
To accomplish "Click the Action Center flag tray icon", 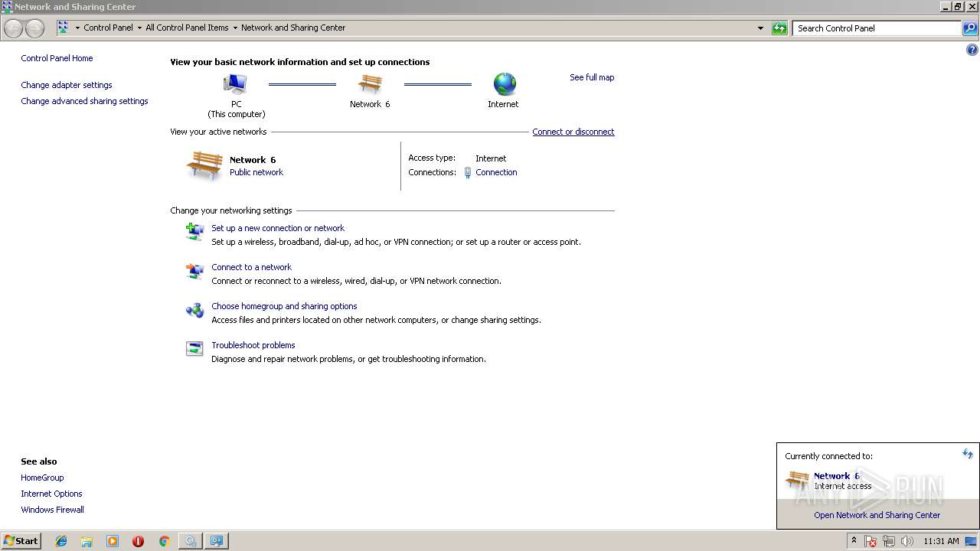I will tap(871, 541).
